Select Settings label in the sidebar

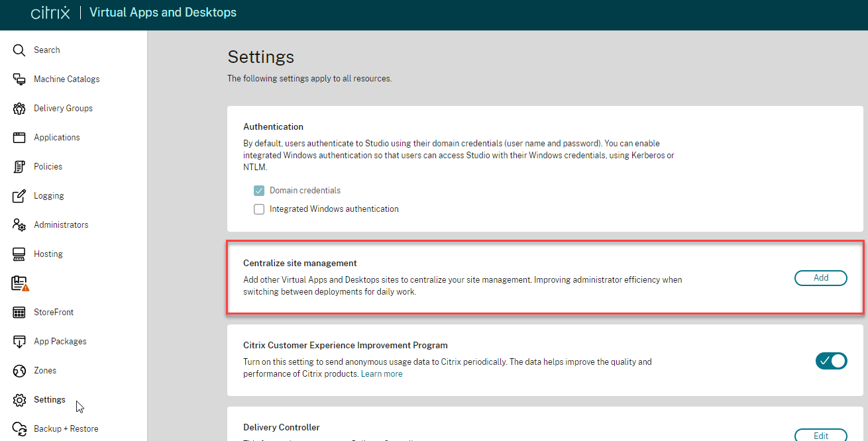[x=50, y=400]
